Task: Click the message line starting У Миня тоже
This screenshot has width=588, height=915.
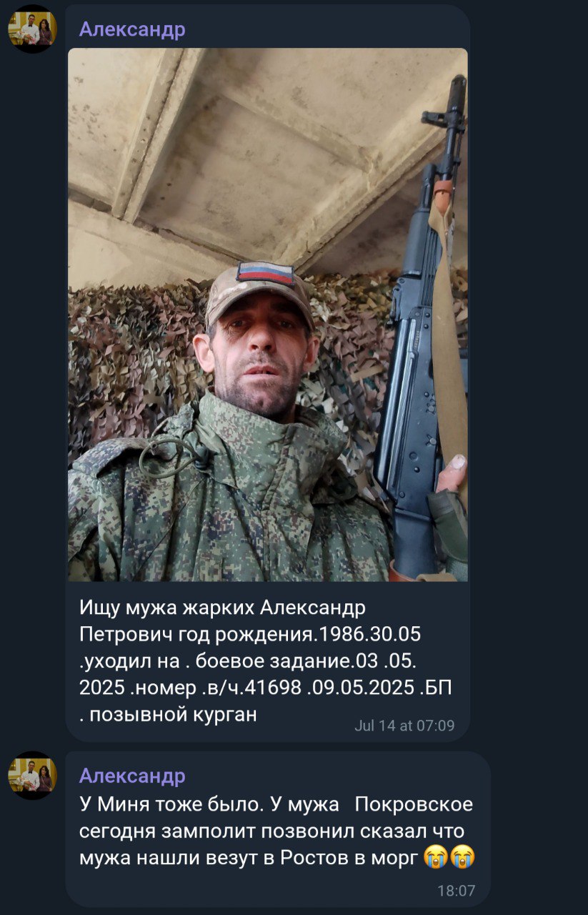Action: pos(276,804)
